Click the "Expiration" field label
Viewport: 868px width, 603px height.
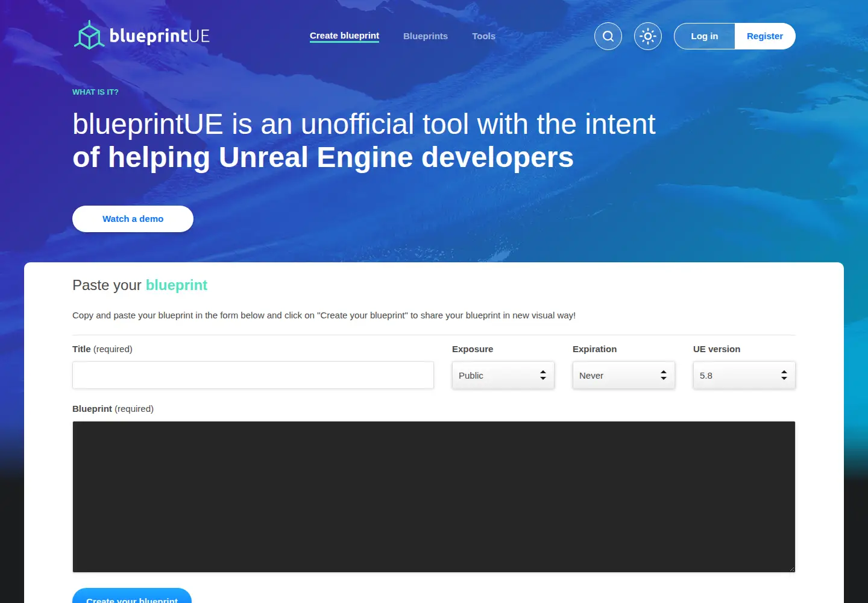[594, 349]
